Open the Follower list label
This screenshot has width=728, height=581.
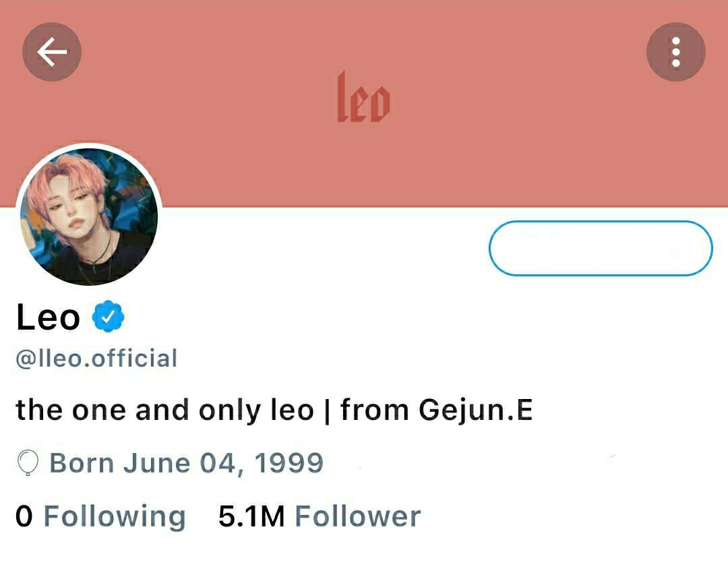pos(358,516)
